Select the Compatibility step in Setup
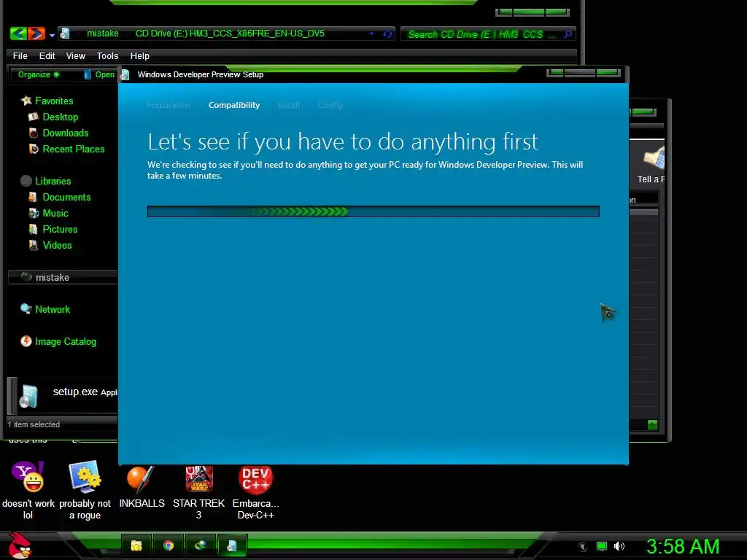Image resolution: width=747 pixels, height=560 pixels. (x=234, y=105)
